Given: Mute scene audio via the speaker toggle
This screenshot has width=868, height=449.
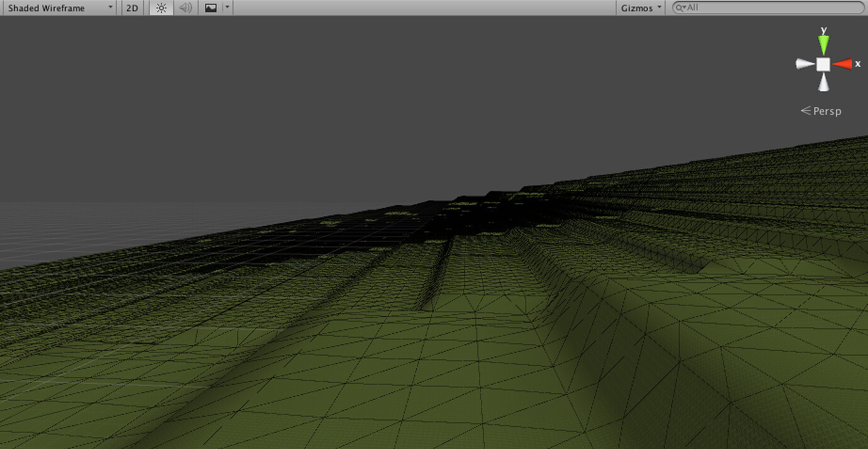Looking at the screenshot, I should click(x=185, y=8).
